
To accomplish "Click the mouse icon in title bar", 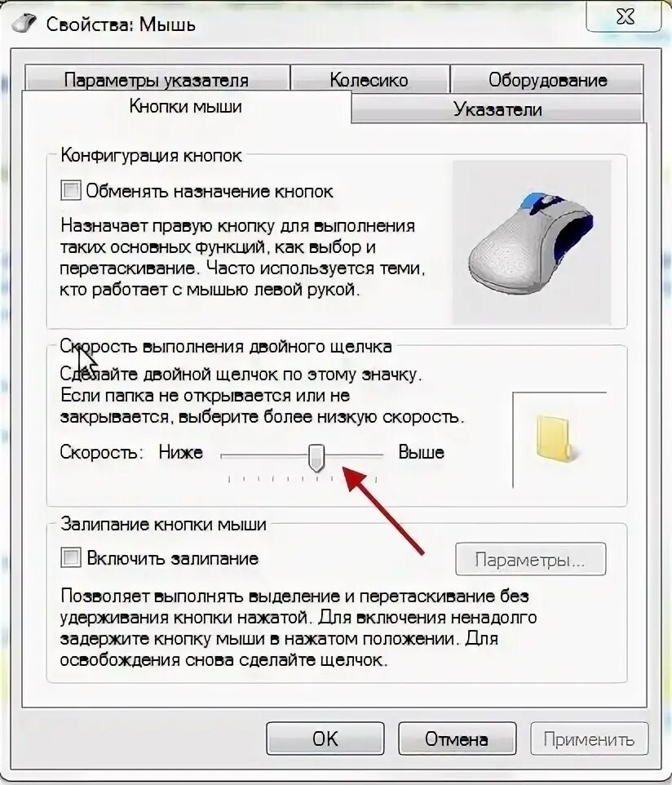I will (24, 23).
